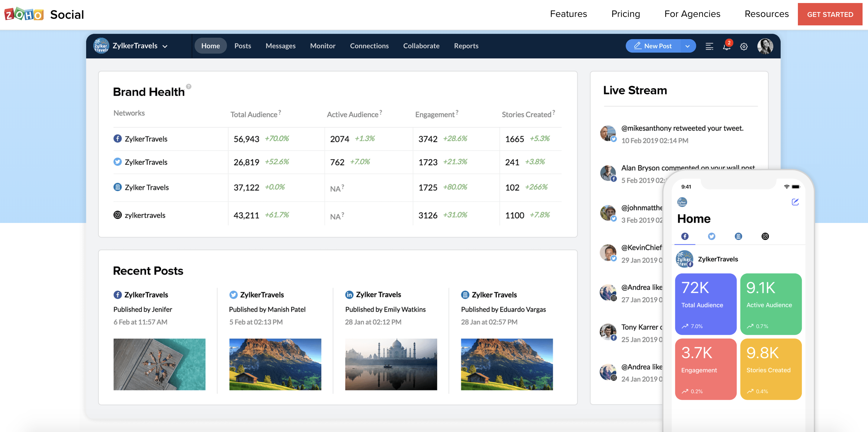Click the 3126 engagement value
The image size is (868, 432).
tap(428, 215)
